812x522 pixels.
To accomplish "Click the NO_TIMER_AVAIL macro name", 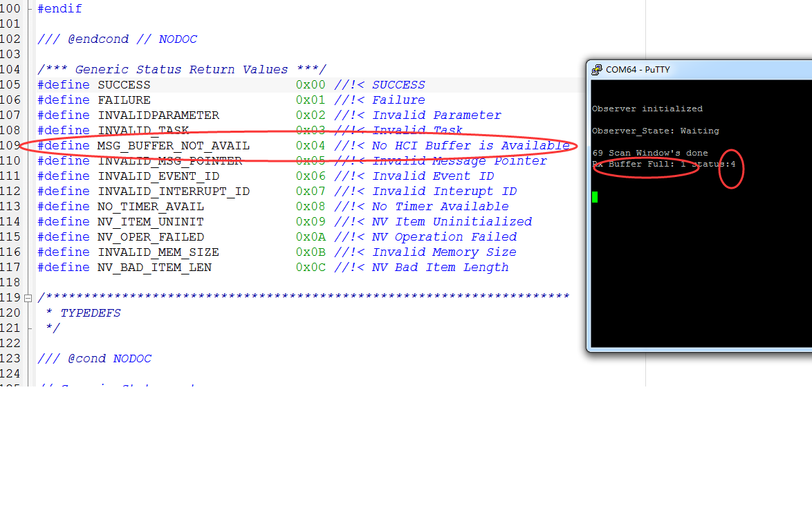I will pos(151,207).
